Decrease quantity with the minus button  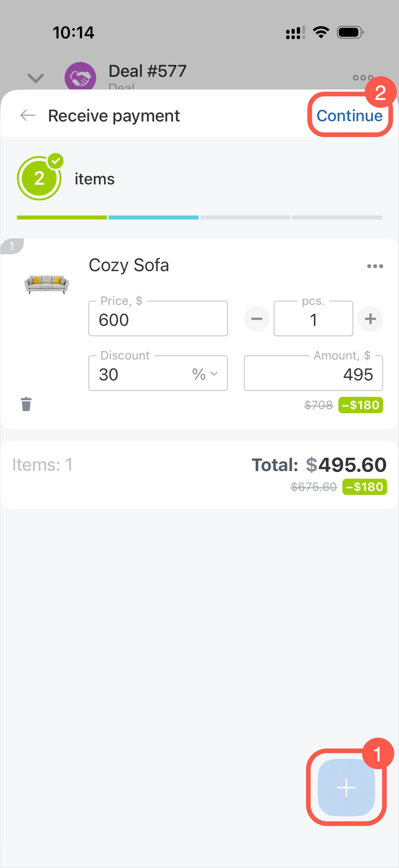pos(257,319)
